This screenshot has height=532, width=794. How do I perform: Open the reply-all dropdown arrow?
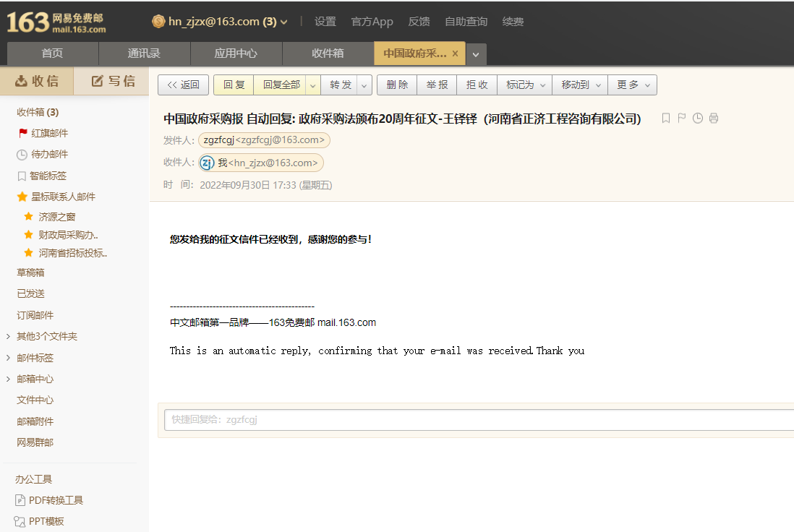(x=313, y=85)
